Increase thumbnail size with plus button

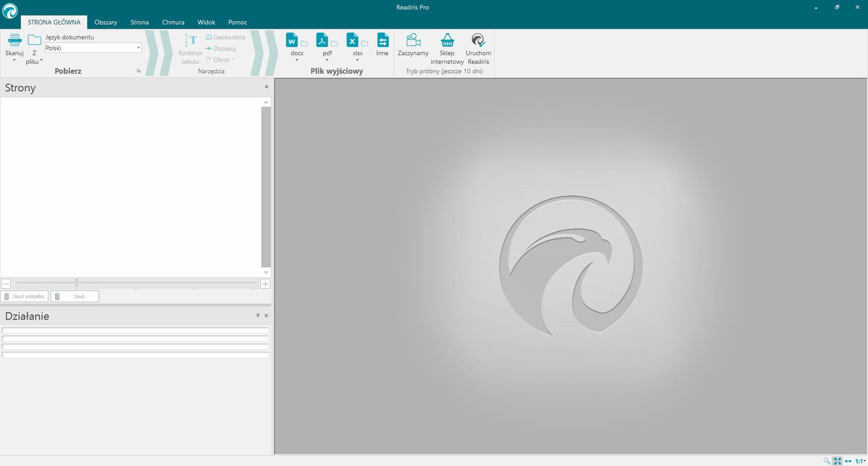coord(265,284)
